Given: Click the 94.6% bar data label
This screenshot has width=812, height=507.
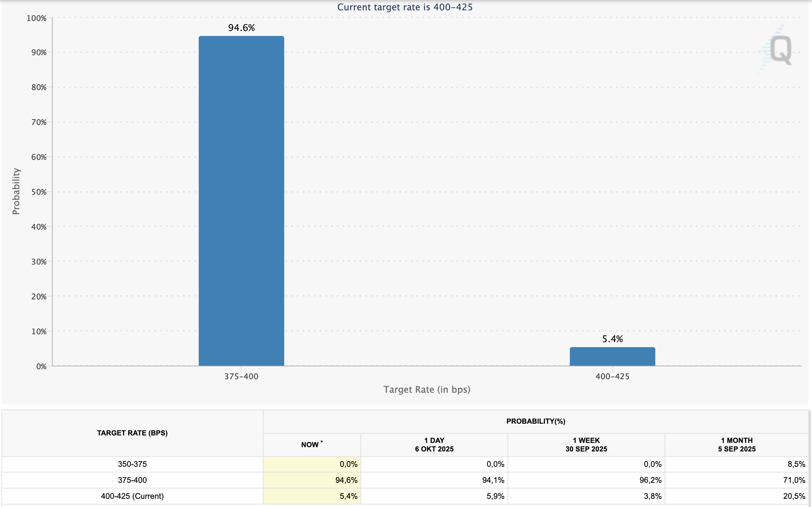Looking at the screenshot, I should coord(241,28).
